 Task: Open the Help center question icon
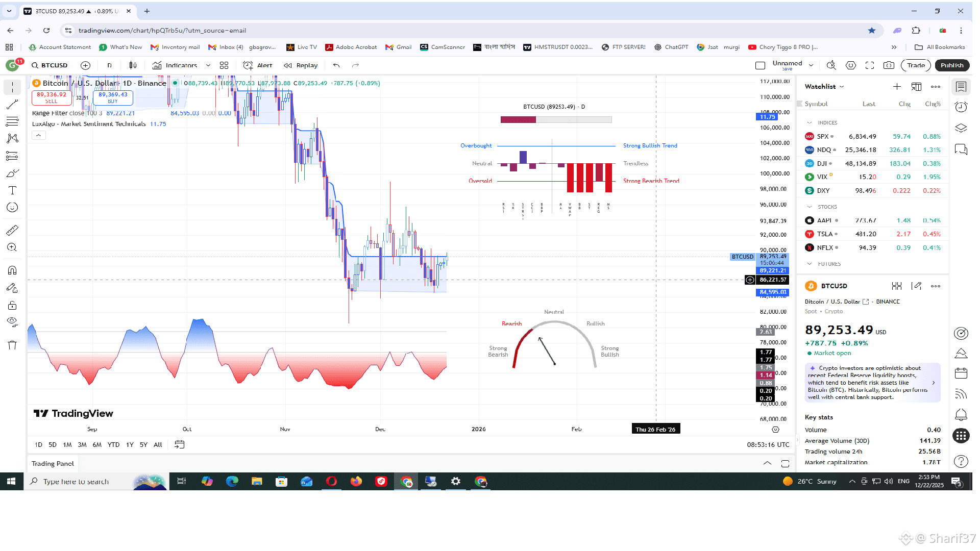pyautogui.click(x=961, y=462)
